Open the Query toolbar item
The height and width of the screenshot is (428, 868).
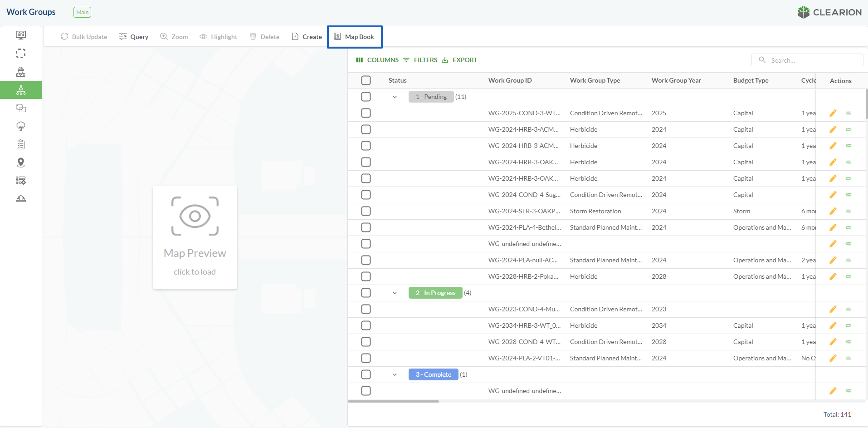[x=134, y=37]
